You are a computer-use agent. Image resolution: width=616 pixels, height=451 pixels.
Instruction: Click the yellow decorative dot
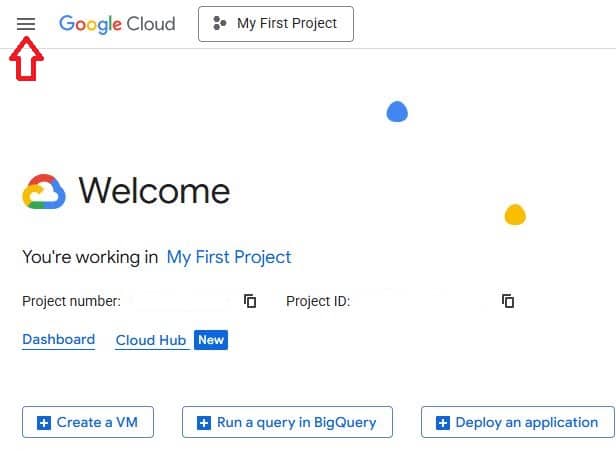tap(515, 214)
